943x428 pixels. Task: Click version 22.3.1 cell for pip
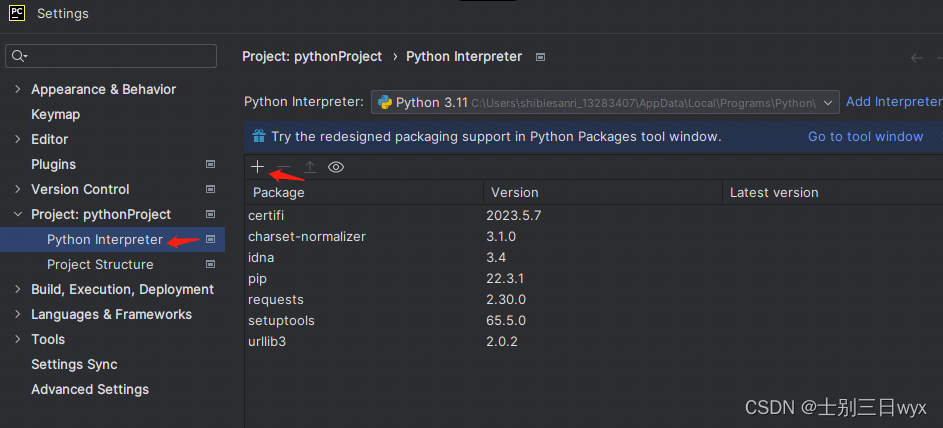pyautogui.click(x=505, y=279)
